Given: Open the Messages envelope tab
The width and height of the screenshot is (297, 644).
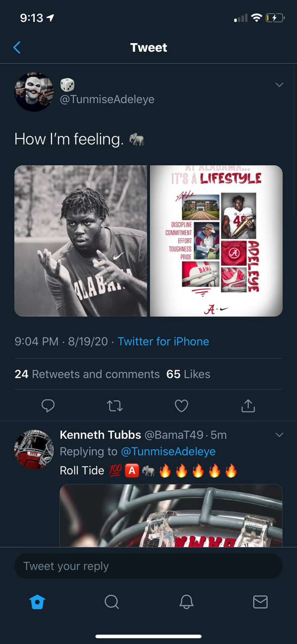Looking at the screenshot, I should click(260, 602).
